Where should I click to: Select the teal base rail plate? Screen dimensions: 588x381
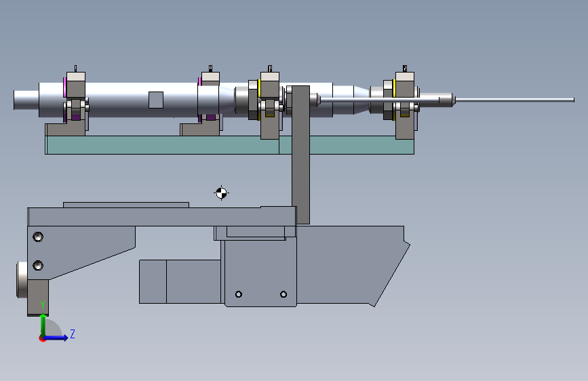point(229,145)
